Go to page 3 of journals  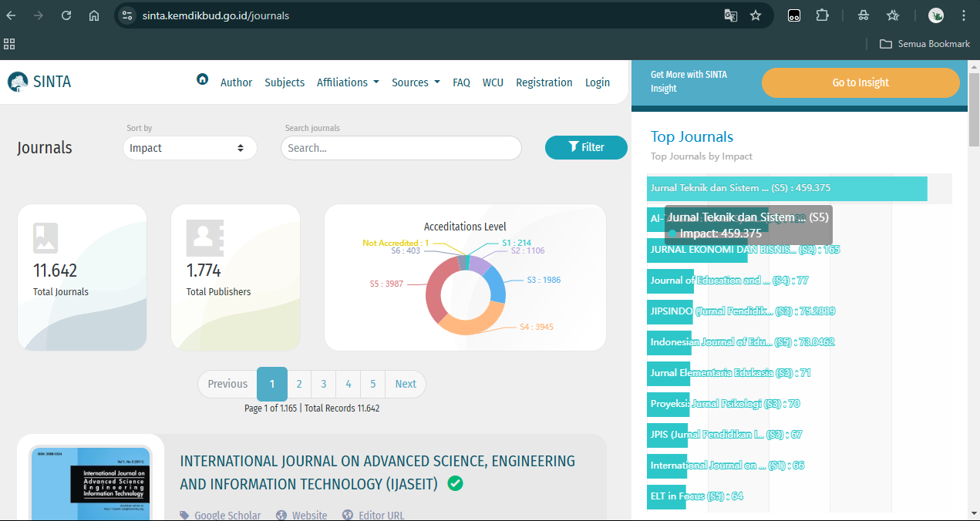click(x=324, y=384)
